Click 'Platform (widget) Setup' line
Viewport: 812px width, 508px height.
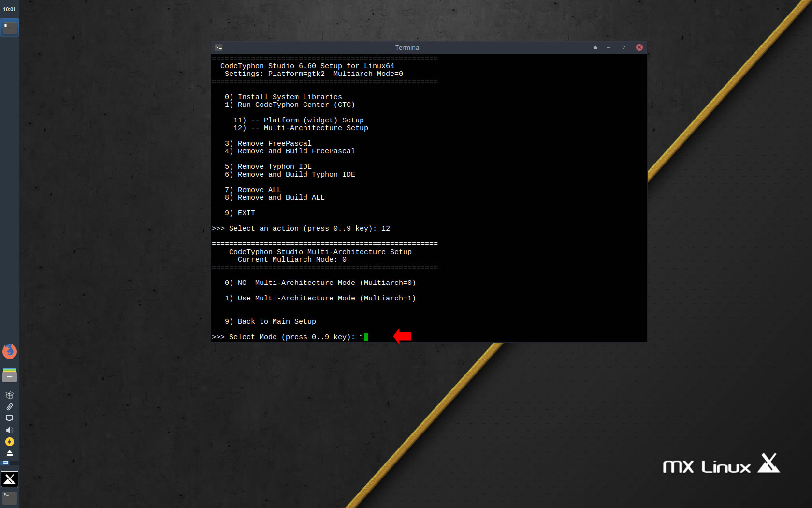point(299,120)
